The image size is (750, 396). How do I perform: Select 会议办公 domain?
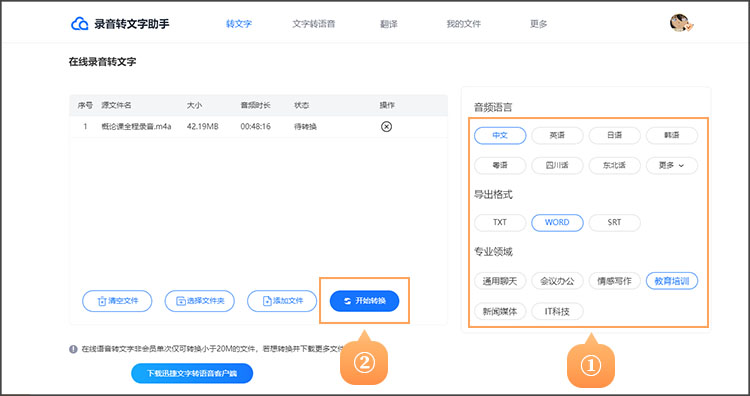pos(557,281)
